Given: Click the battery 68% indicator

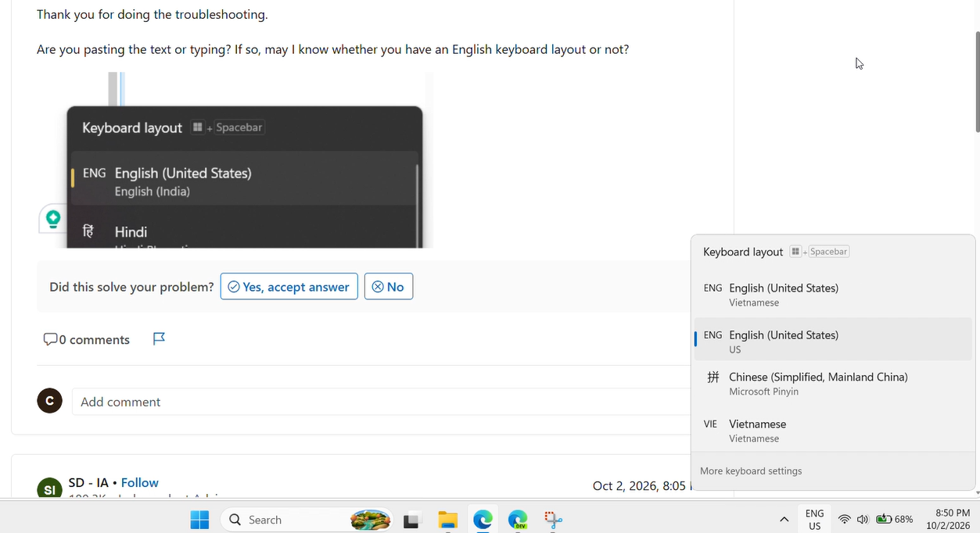Looking at the screenshot, I should 894,520.
